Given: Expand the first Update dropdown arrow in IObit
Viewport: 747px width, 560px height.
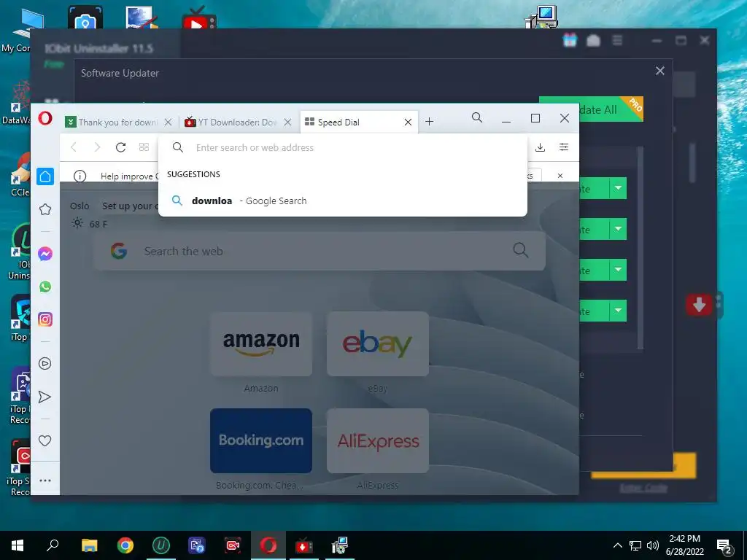Looking at the screenshot, I should click(x=618, y=189).
